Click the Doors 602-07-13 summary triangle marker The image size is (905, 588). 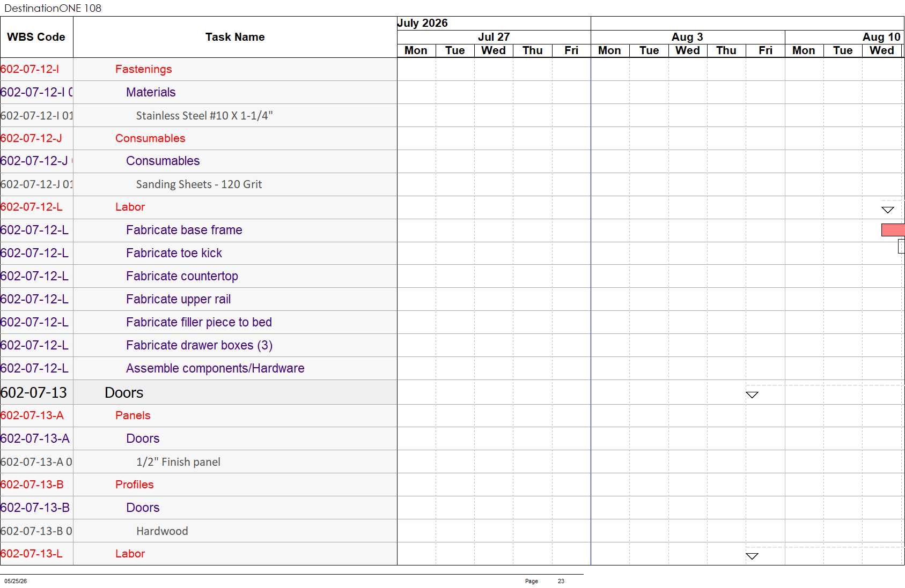[x=752, y=395]
